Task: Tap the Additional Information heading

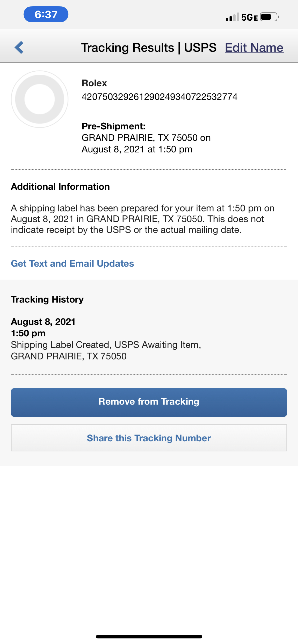Action: pyautogui.click(x=60, y=186)
